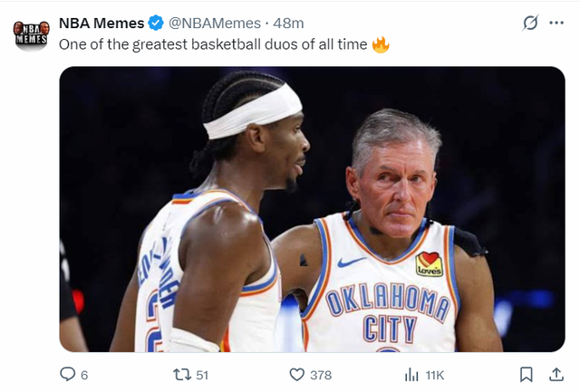580x392 pixels.
Task: Open the view analytics bar chart icon
Action: point(411,374)
